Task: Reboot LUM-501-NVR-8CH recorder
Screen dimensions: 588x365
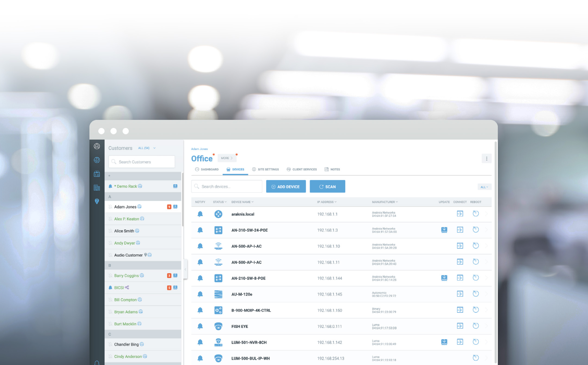Action: tap(476, 342)
